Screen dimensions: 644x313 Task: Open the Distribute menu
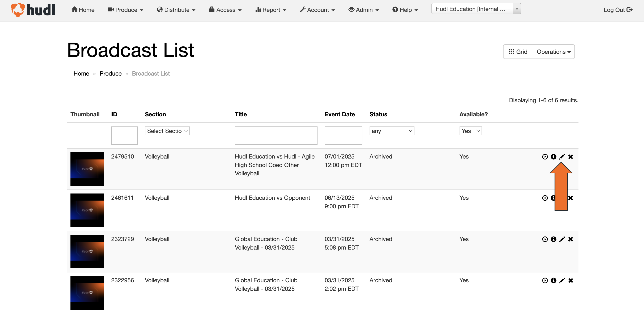(176, 10)
